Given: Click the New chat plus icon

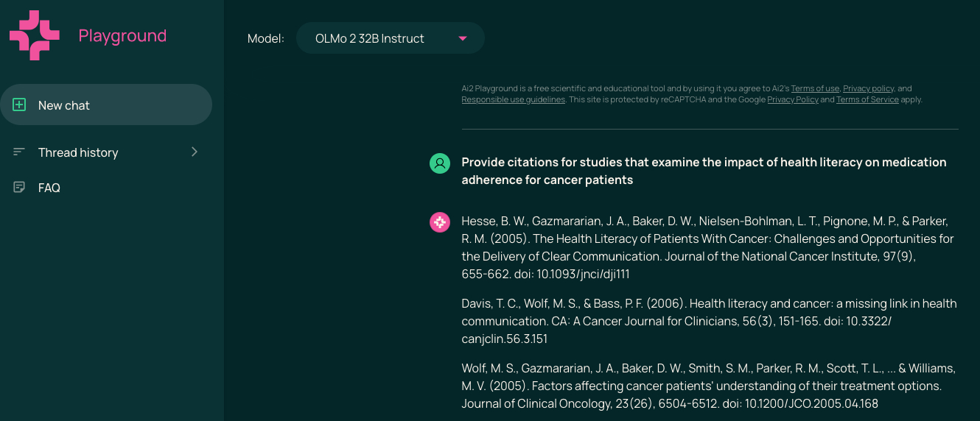Looking at the screenshot, I should 20,105.
